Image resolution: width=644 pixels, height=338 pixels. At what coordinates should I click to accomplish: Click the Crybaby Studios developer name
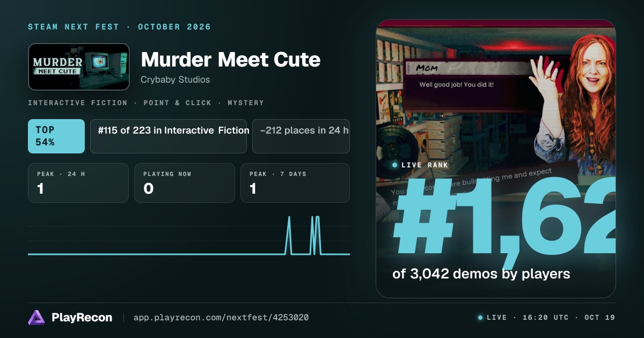175,79
